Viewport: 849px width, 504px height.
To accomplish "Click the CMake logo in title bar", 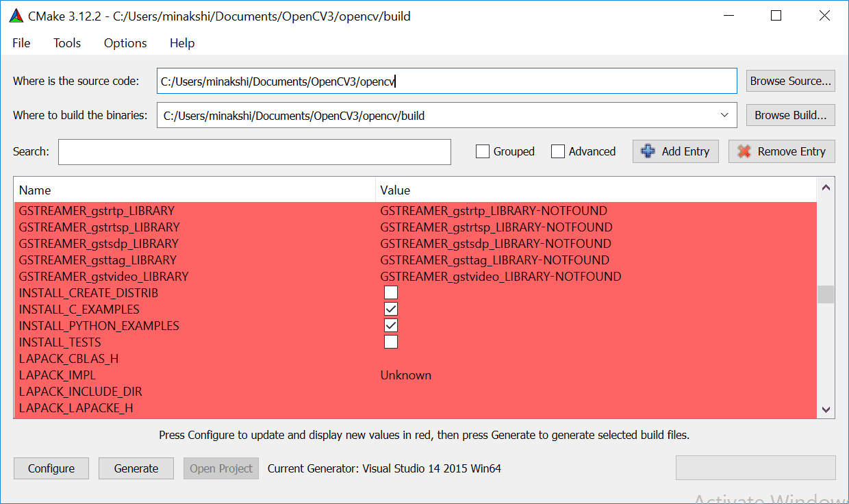I will coord(16,16).
